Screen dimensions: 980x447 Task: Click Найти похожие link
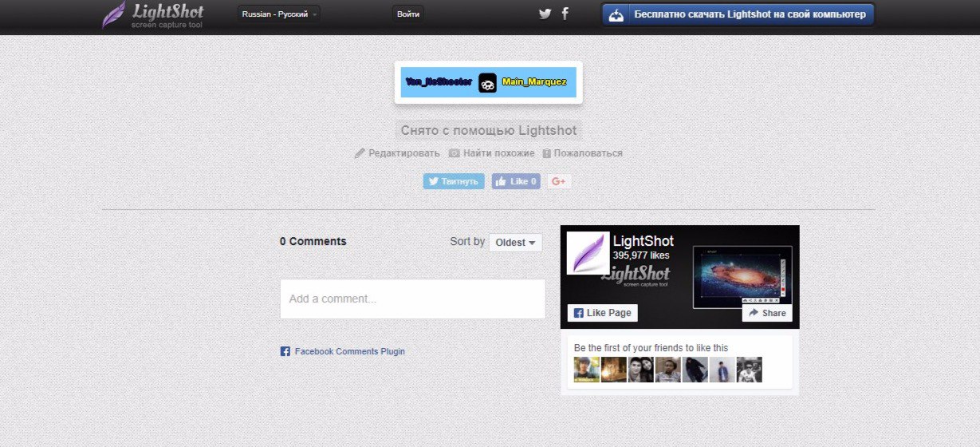pyautogui.click(x=498, y=153)
